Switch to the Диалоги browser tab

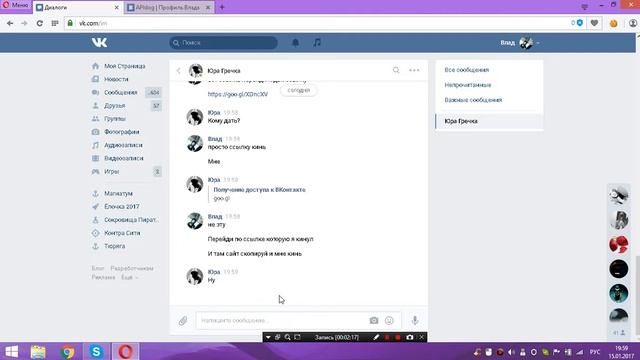[x=78, y=7]
